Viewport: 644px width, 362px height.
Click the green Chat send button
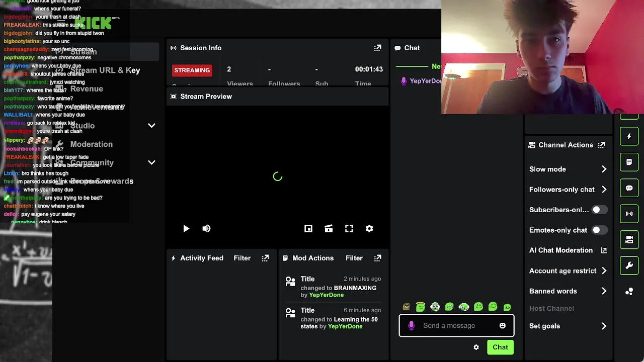click(500, 347)
